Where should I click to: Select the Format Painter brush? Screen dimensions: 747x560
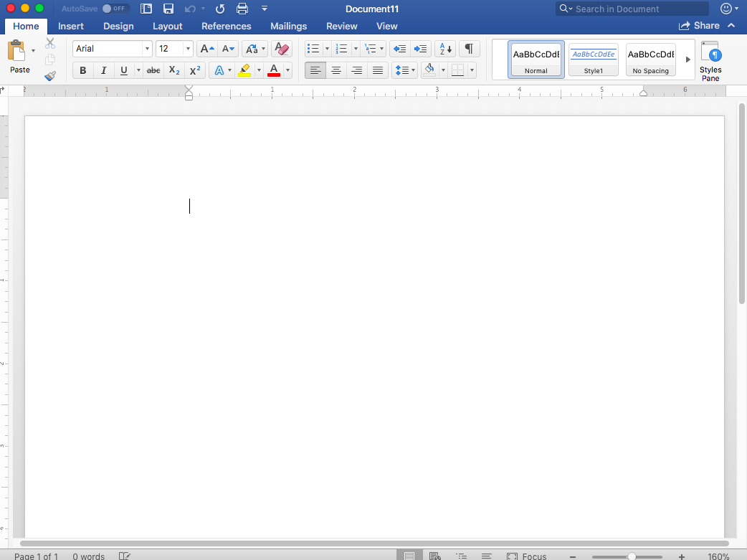click(50, 76)
